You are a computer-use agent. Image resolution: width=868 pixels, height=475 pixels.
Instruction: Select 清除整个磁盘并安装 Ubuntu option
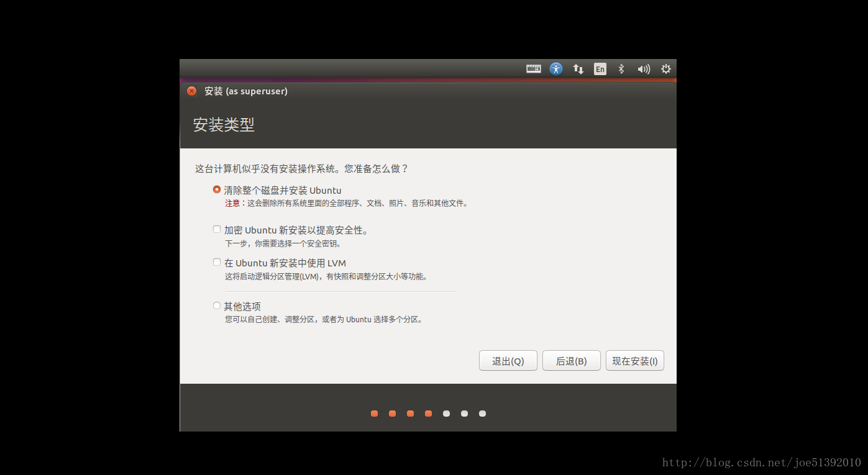217,189
